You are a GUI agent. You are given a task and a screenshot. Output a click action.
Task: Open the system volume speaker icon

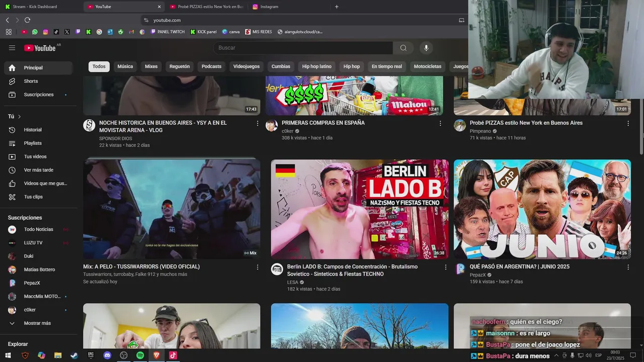pos(588,355)
